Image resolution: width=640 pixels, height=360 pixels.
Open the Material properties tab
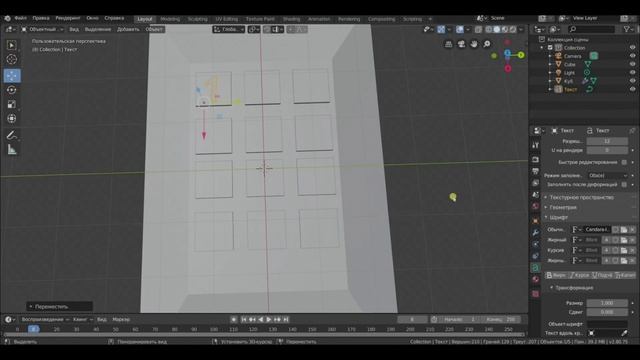click(x=536, y=280)
